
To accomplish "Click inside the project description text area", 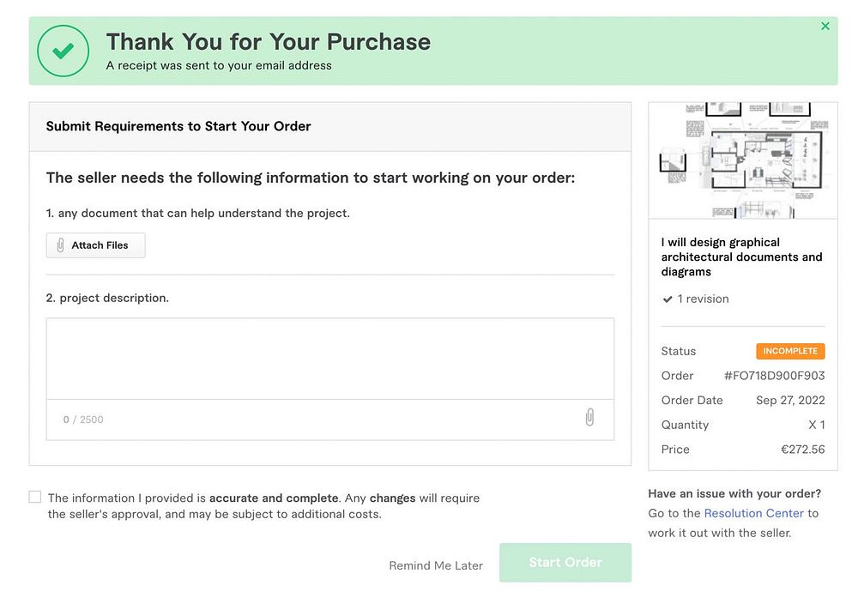I will [329, 359].
